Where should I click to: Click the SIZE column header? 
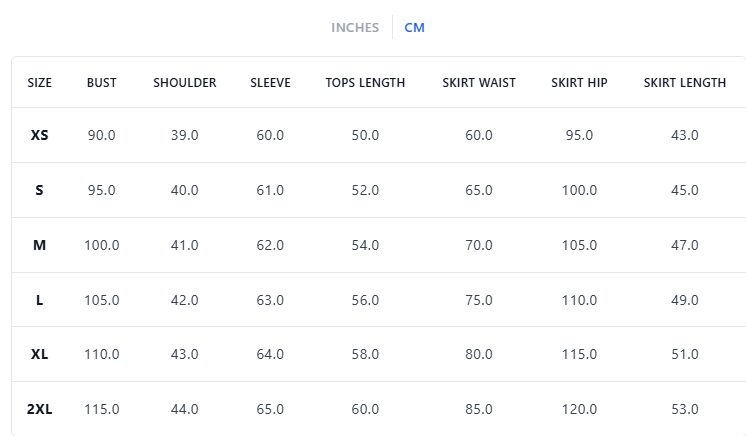coord(40,83)
